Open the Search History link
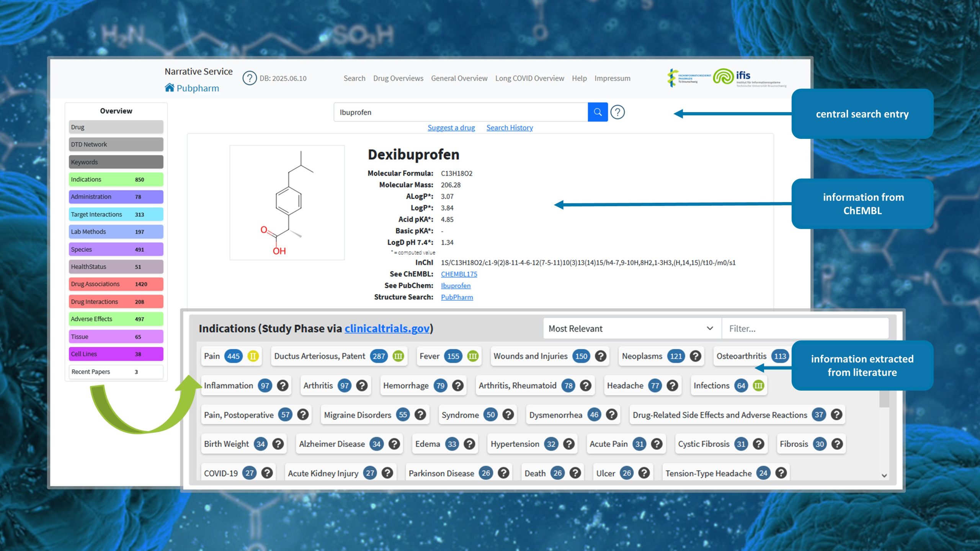 click(509, 128)
